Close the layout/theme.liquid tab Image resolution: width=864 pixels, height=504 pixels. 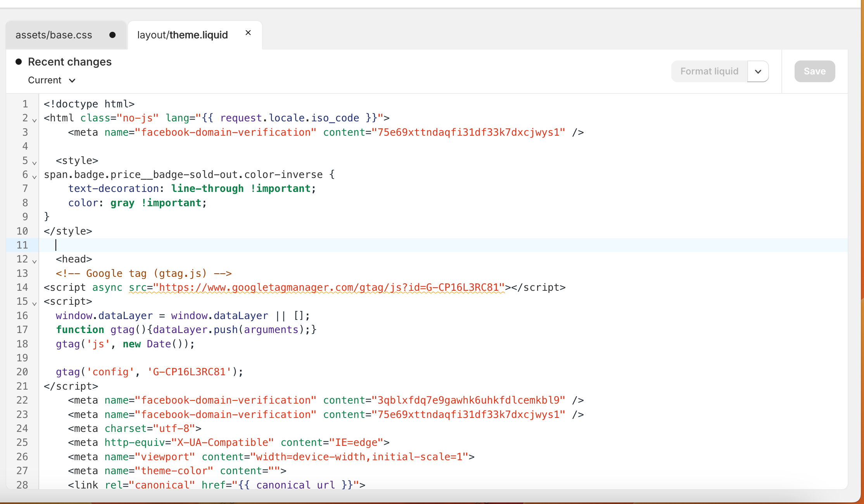(248, 33)
